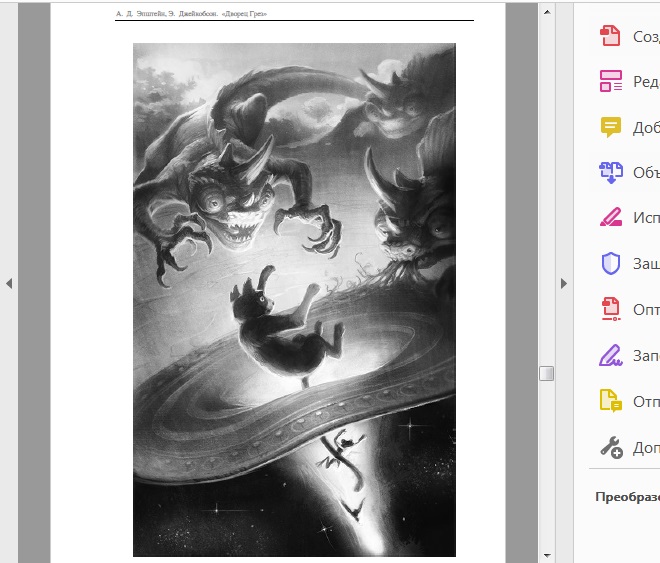Open the Create PDF tool icon
This screenshot has height=563, width=660.
[x=610, y=36]
